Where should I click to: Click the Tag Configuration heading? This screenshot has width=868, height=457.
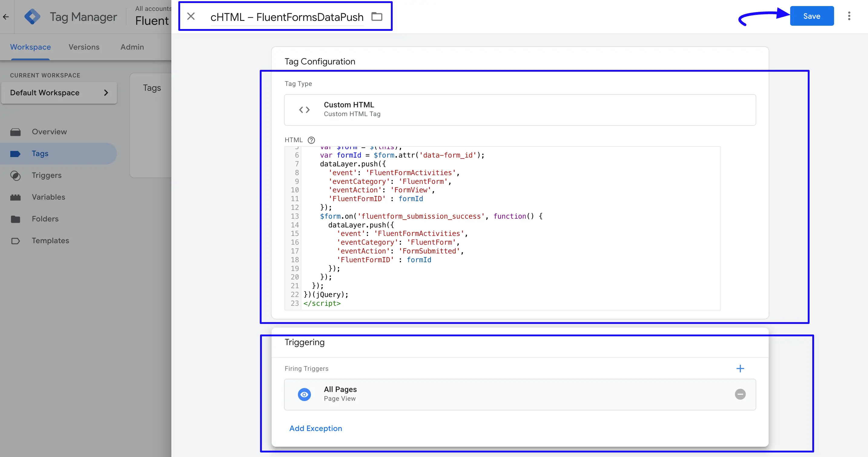pyautogui.click(x=319, y=61)
